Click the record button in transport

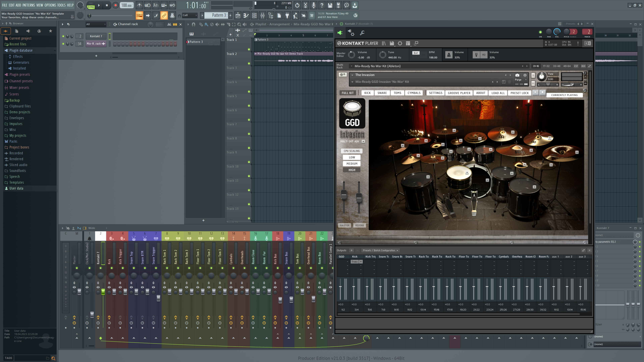tap(115, 5)
